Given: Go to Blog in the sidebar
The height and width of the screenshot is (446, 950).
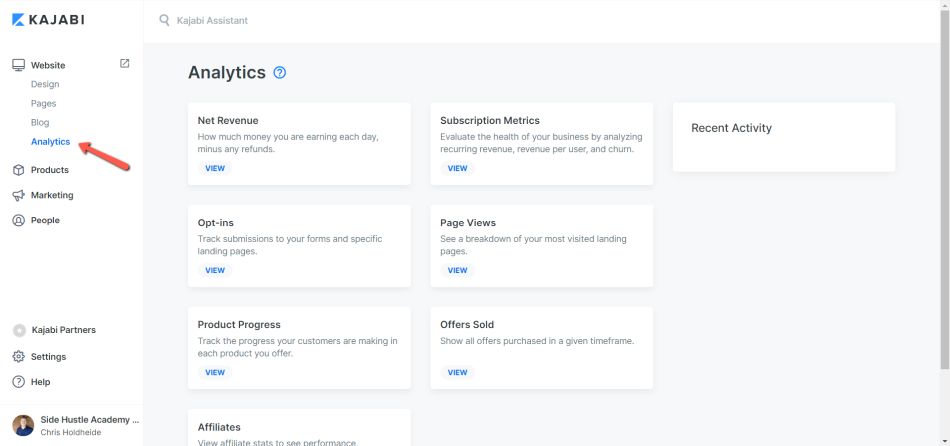Looking at the screenshot, I should (x=40, y=122).
